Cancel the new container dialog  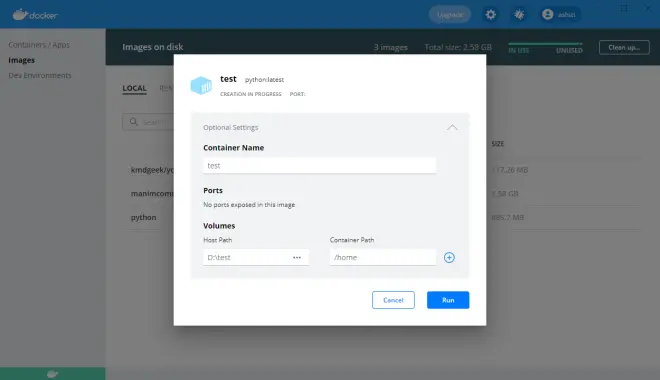(393, 300)
